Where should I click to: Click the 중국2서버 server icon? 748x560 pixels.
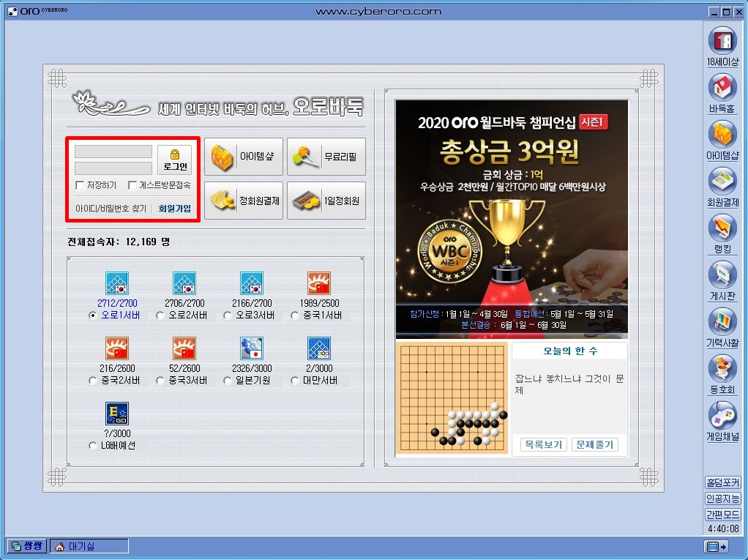117,348
